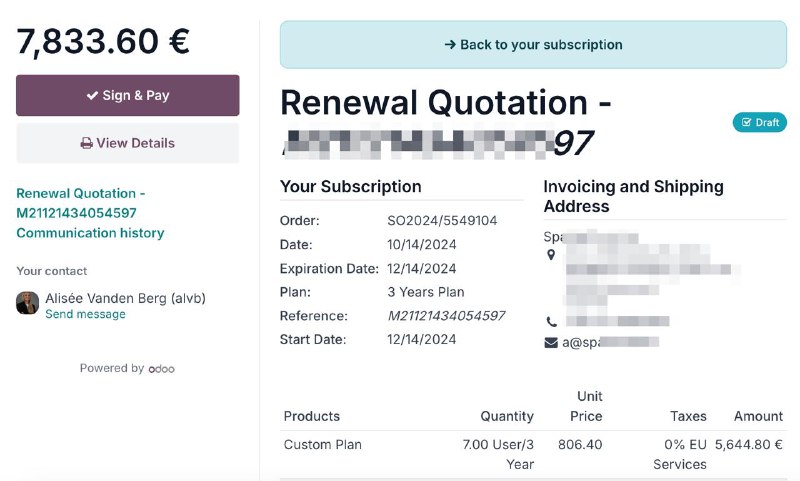Click the map pin address icon
The width and height of the screenshot is (800, 481).
click(551, 255)
